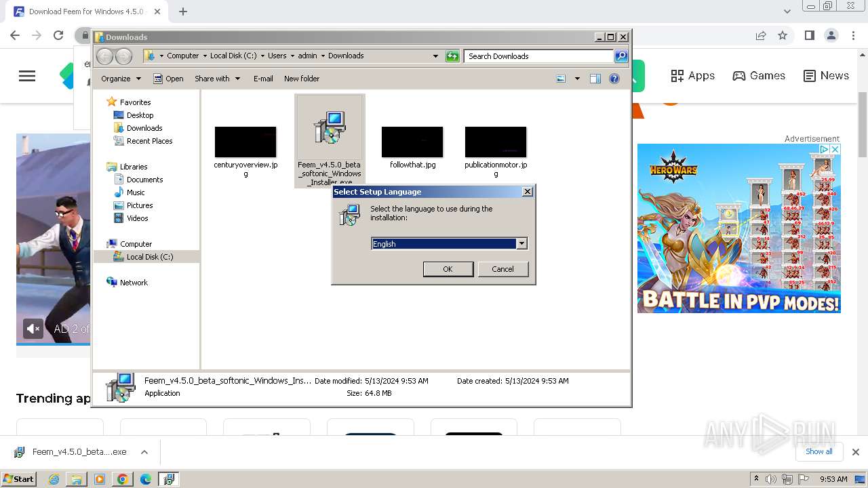Open the Organize menu
Screen dimensions: 868x488
(x=121, y=79)
